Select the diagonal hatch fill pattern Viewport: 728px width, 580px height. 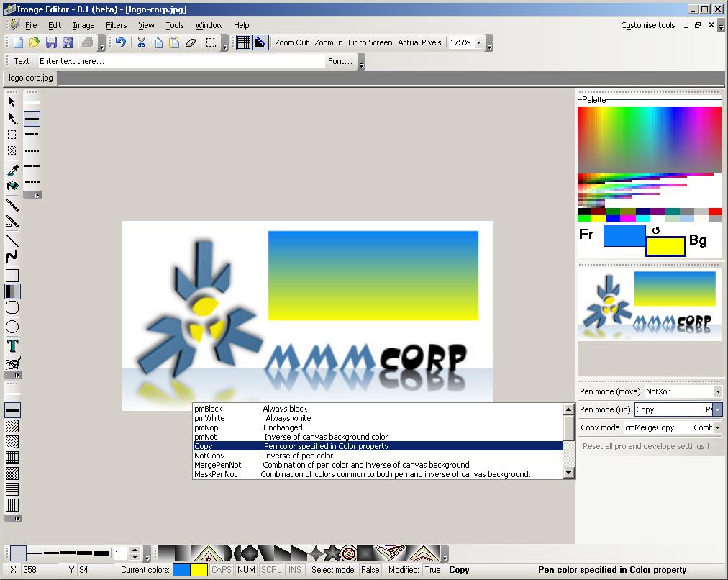point(12,426)
